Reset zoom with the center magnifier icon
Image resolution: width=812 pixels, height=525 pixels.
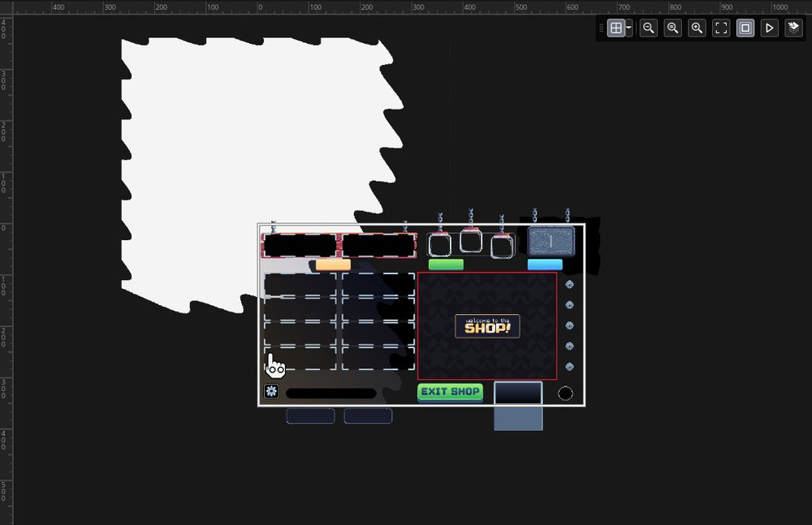pos(672,28)
